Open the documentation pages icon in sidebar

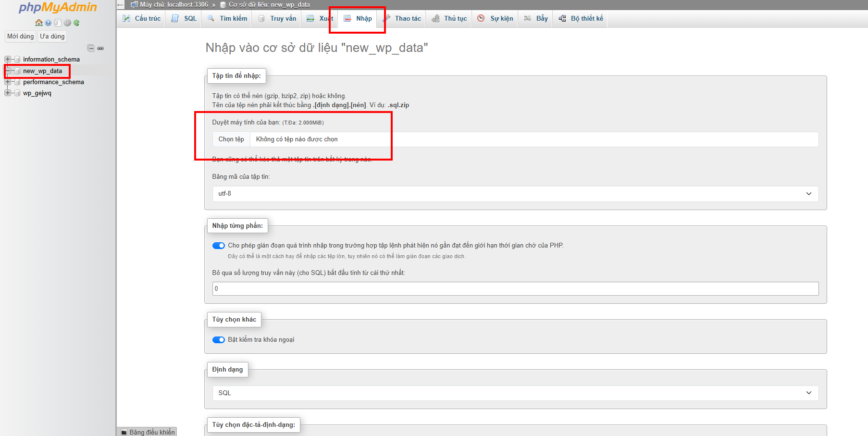pos(57,23)
